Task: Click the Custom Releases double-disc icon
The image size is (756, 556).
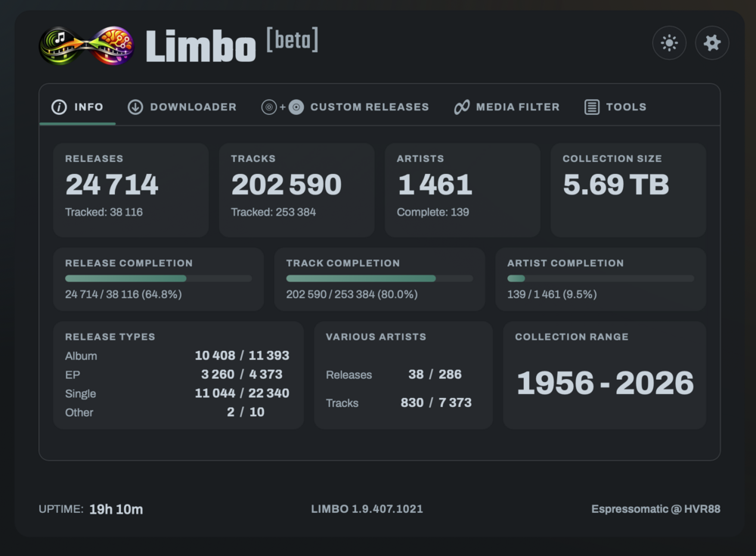Action: (x=283, y=107)
